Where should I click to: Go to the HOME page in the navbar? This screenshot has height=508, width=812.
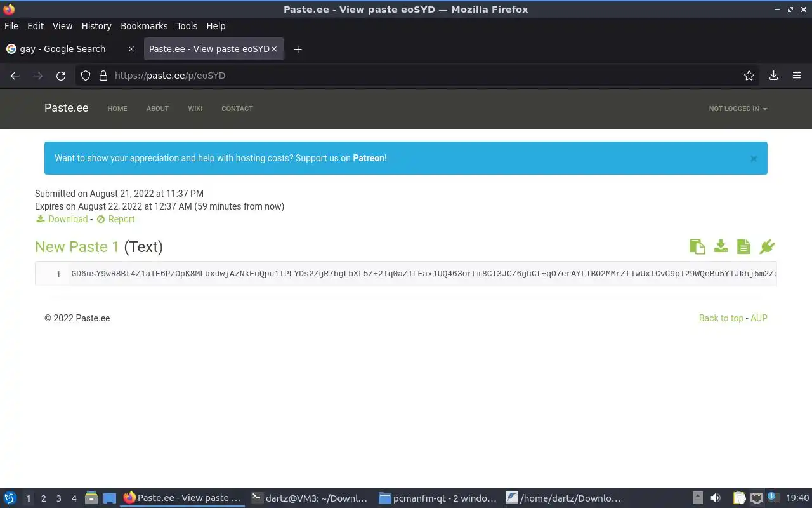(x=117, y=109)
